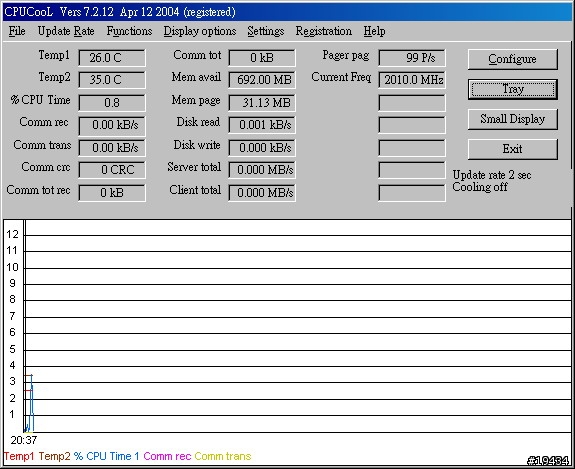Click the graph axis label 12
This screenshot has height=469, width=575.
point(12,234)
